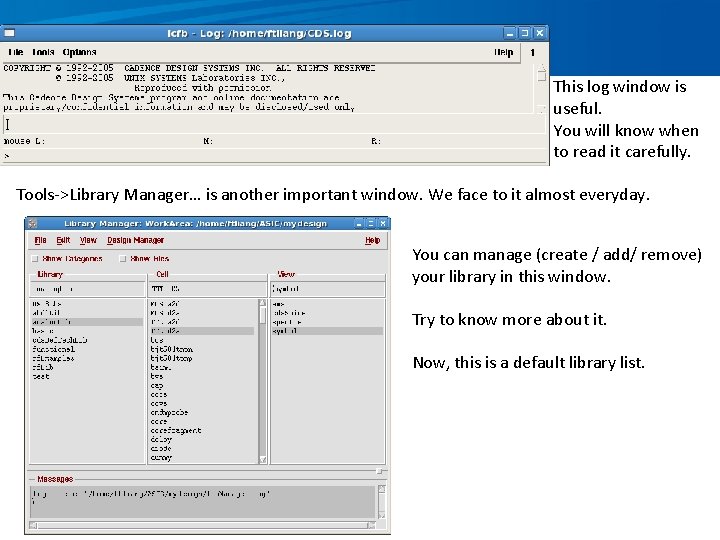Open the Design Manager menu

tap(135, 240)
